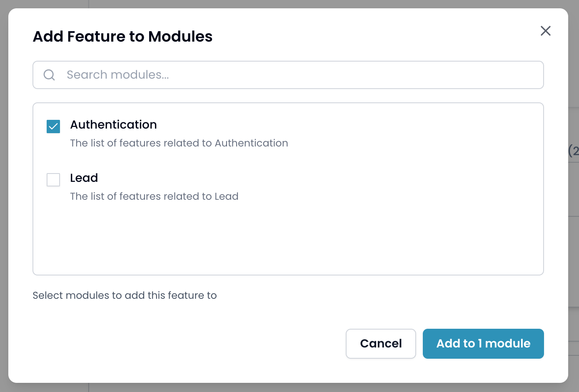
Task: Click the Lead features description text
Action: (x=154, y=196)
